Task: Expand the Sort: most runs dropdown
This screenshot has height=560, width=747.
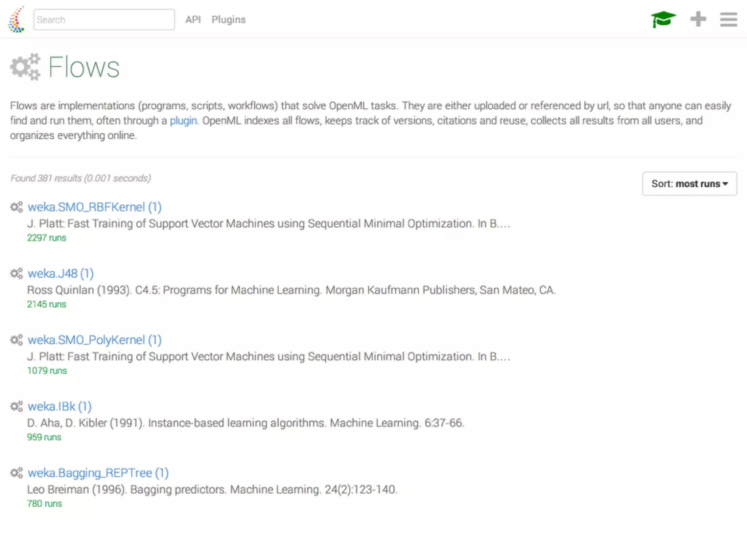Action: coord(689,184)
